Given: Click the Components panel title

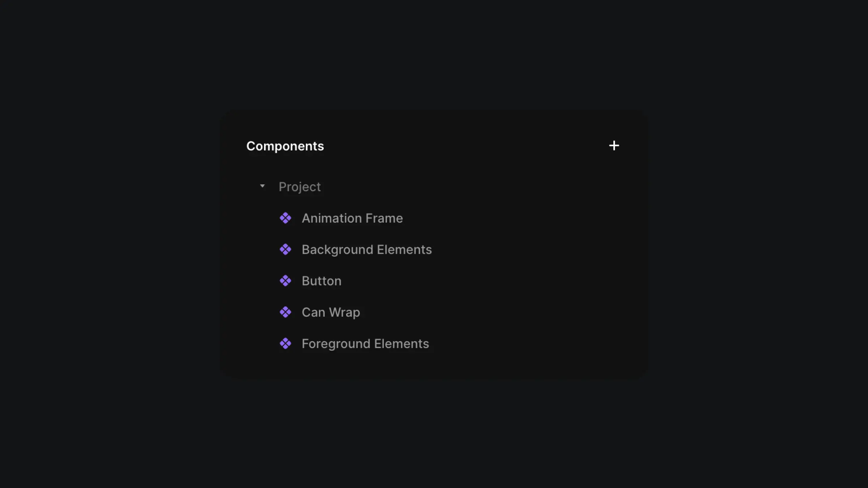Looking at the screenshot, I should point(285,146).
